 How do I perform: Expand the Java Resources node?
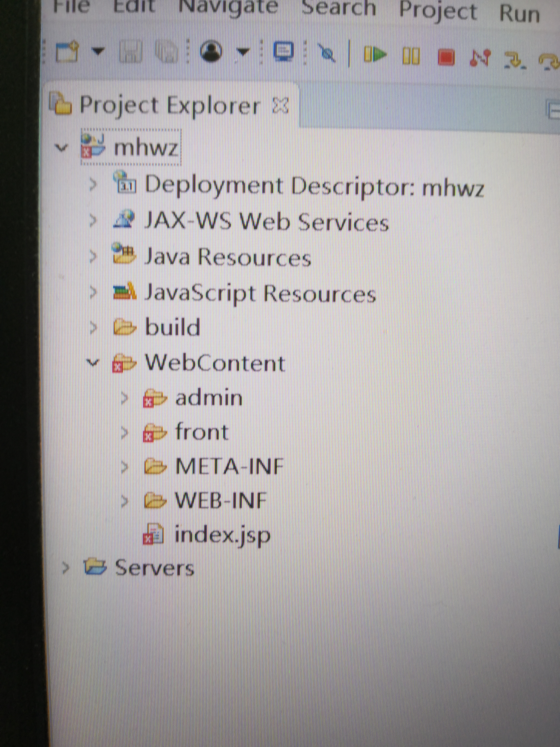click(x=93, y=257)
